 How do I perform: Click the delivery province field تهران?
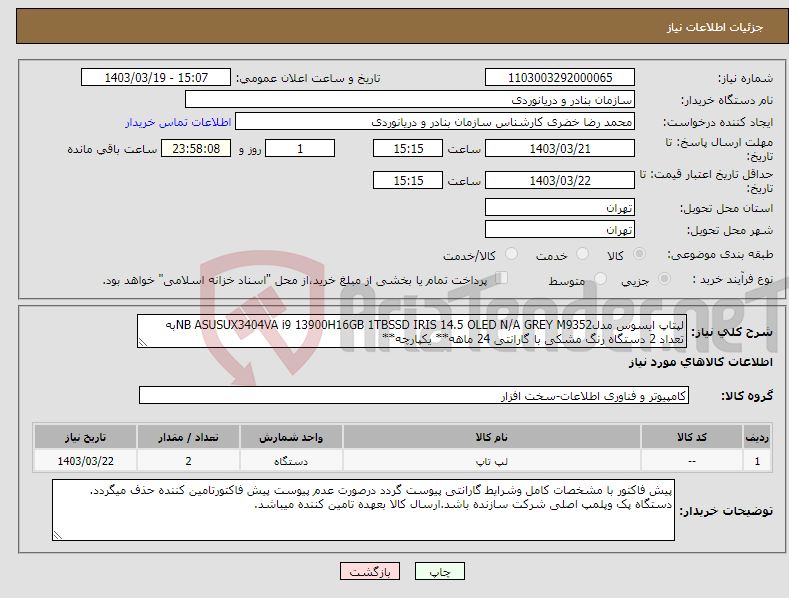click(560, 207)
